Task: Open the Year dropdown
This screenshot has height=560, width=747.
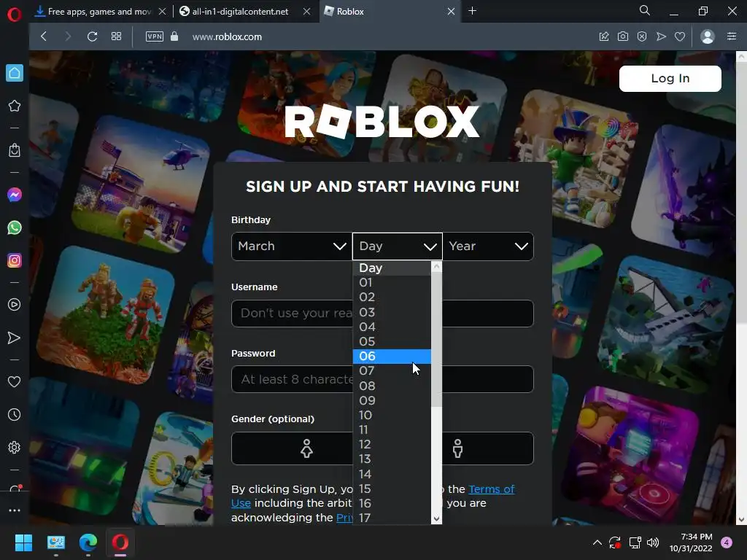Action: click(x=488, y=246)
